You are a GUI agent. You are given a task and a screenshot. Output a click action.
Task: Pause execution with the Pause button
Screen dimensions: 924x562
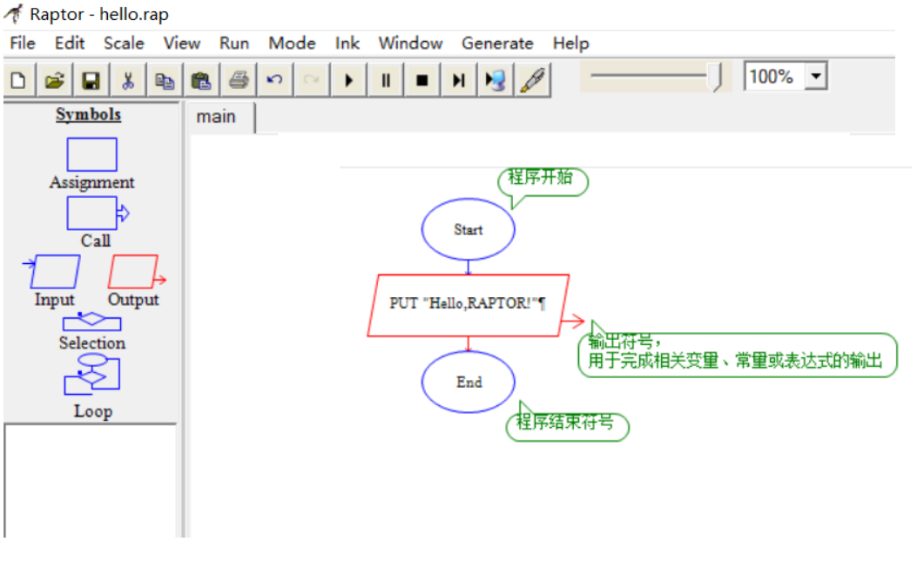[x=386, y=79]
